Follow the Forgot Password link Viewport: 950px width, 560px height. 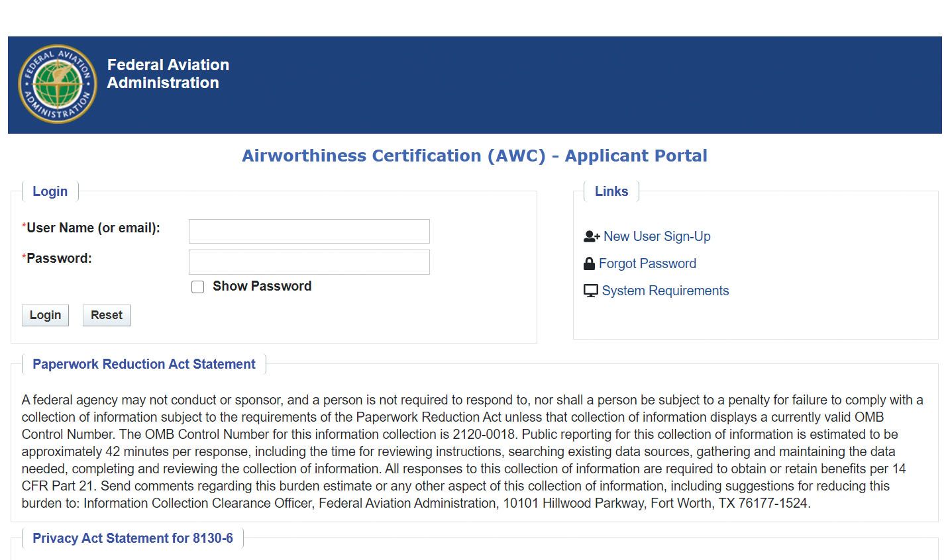click(x=647, y=263)
